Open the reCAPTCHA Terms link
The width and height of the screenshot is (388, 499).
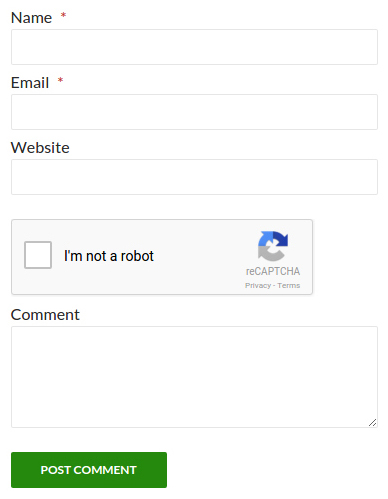[289, 286]
